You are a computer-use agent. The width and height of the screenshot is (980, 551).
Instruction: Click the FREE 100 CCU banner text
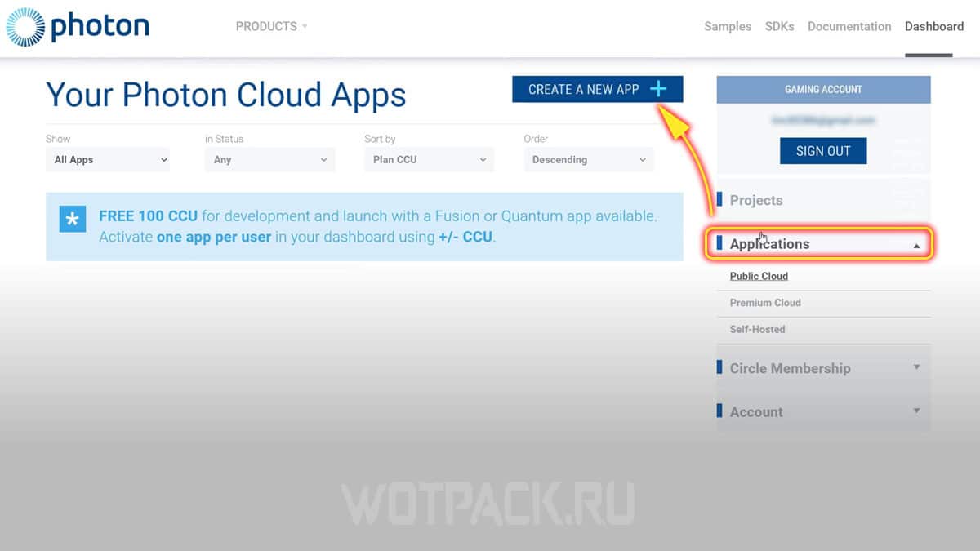(377, 227)
